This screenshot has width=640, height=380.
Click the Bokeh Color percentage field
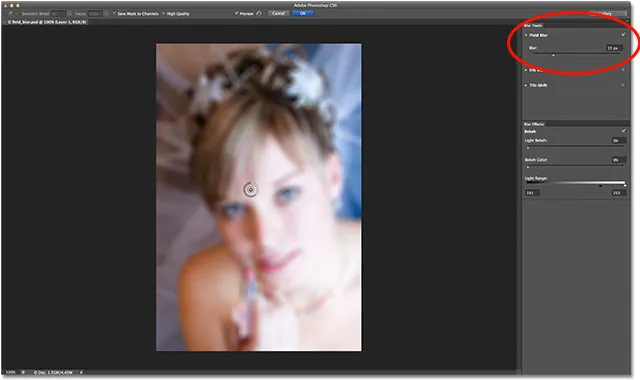(x=618, y=160)
